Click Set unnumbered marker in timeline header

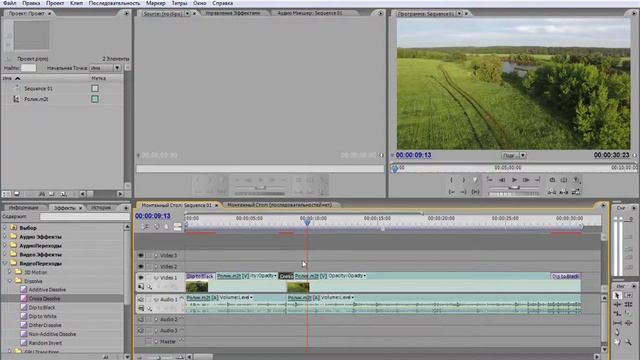click(x=167, y=227)
